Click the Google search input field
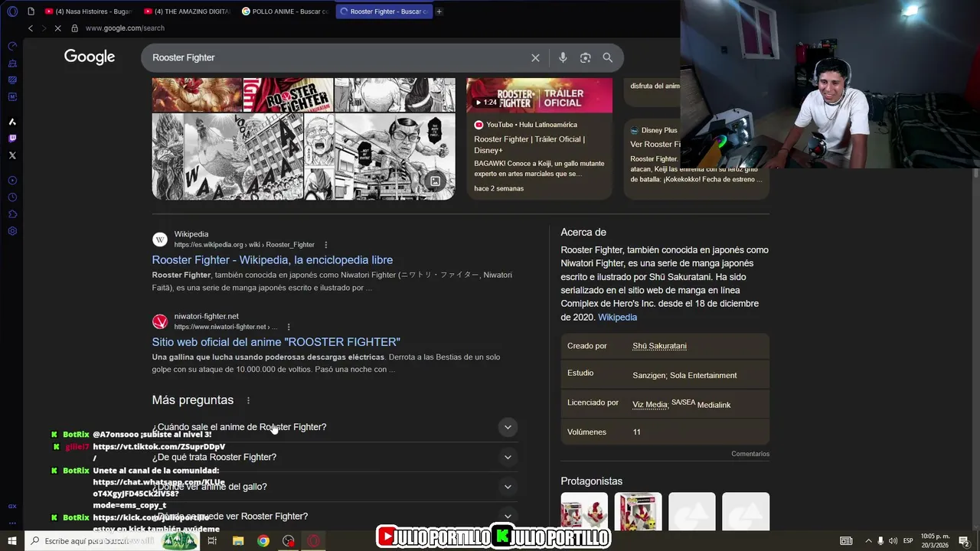This screenshot has height=551, width=980. coord(337,57)
